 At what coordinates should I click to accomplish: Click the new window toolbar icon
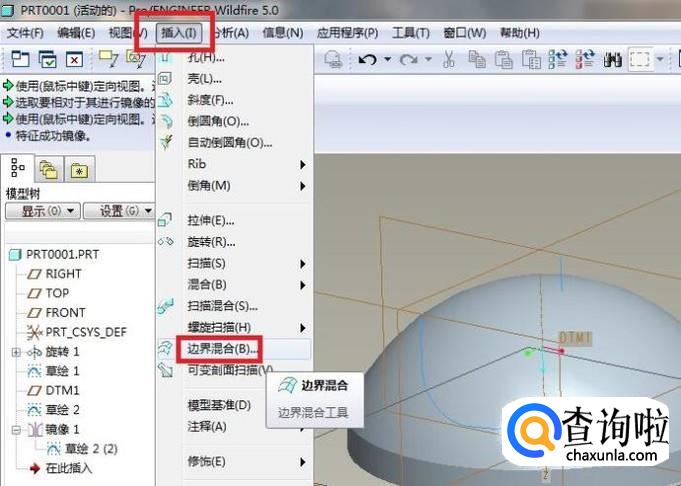(20, 59)
